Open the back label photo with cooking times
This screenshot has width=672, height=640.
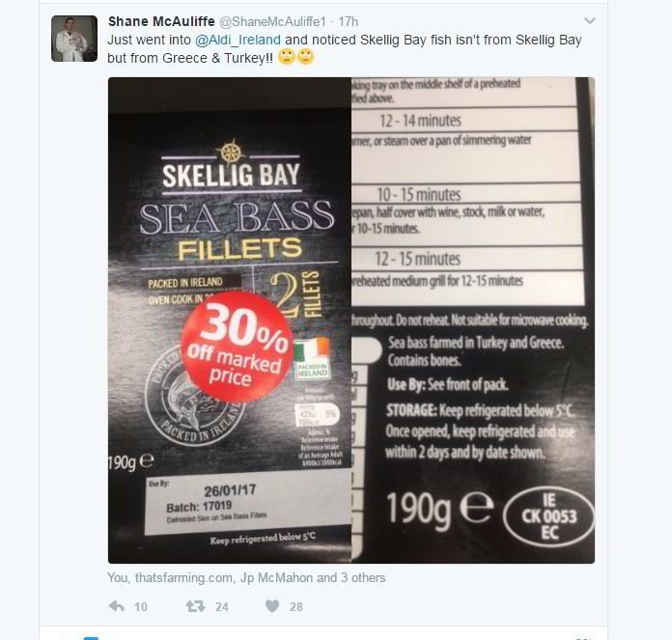coord(473,320)
